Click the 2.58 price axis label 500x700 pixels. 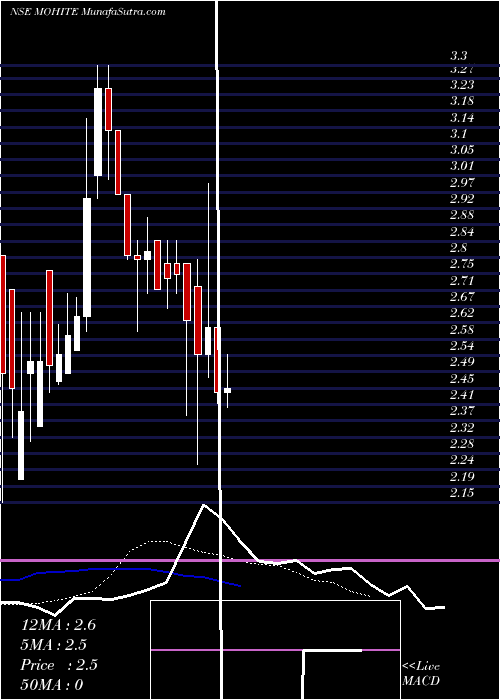(462, 329)
